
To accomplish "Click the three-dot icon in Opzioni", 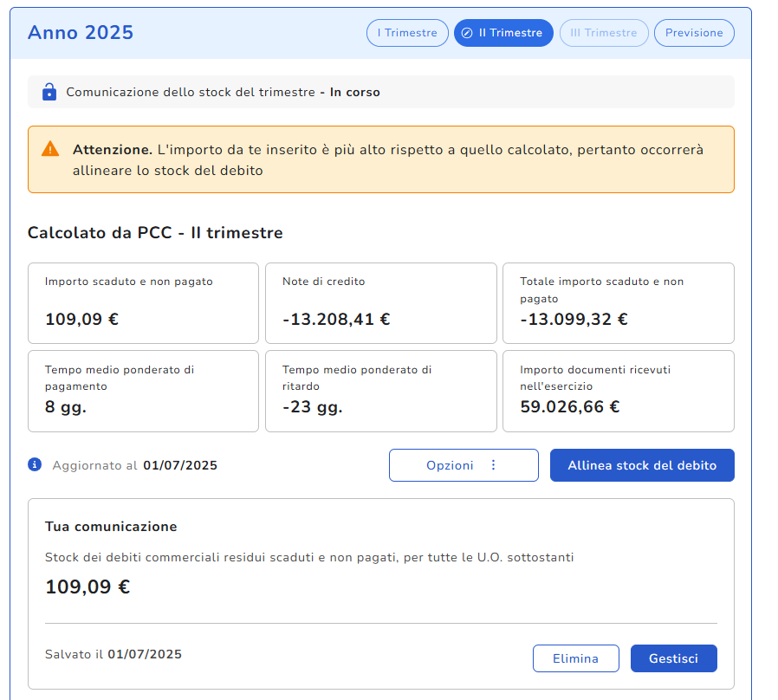I will 494,465.
